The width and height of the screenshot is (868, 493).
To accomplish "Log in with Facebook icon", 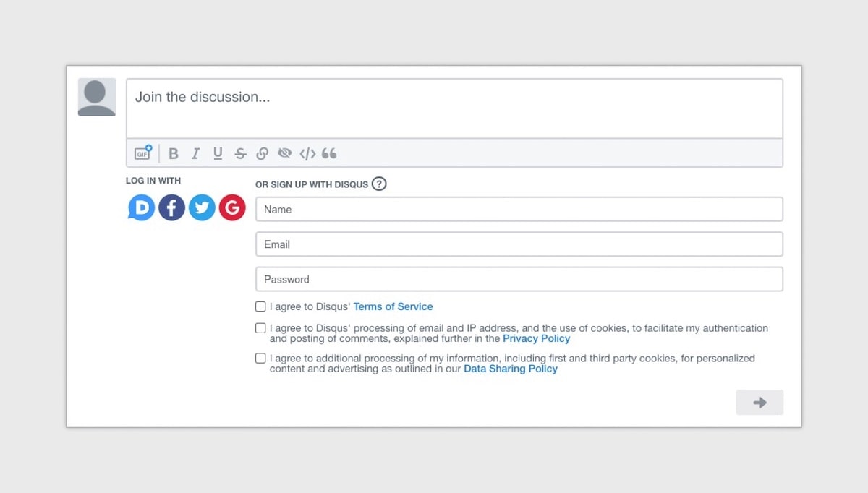I will [x=171, y=207].
